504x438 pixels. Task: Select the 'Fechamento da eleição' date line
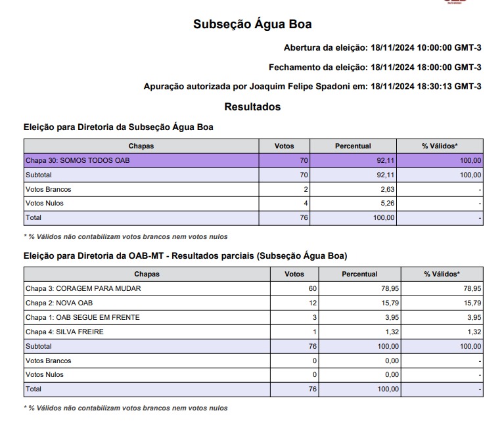coord(375,68)
